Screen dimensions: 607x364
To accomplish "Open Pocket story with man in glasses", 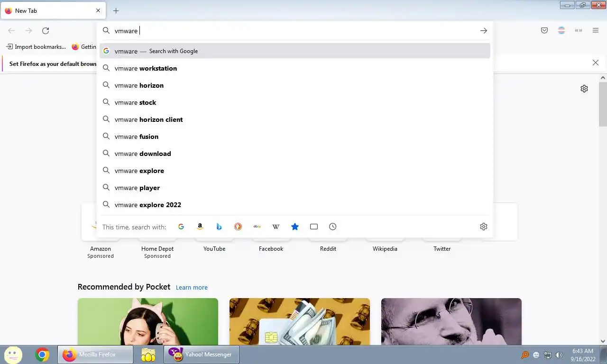I will pos(451,321).
